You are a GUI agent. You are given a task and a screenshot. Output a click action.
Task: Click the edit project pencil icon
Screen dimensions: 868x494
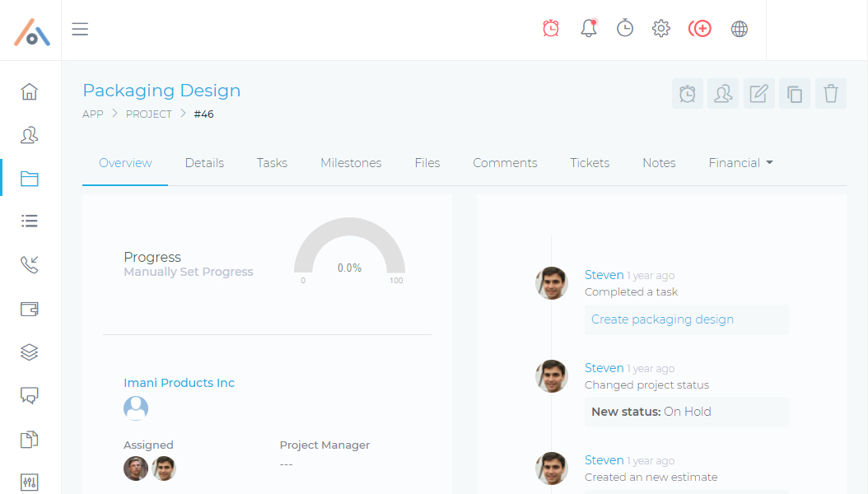(x=758, y=94)
